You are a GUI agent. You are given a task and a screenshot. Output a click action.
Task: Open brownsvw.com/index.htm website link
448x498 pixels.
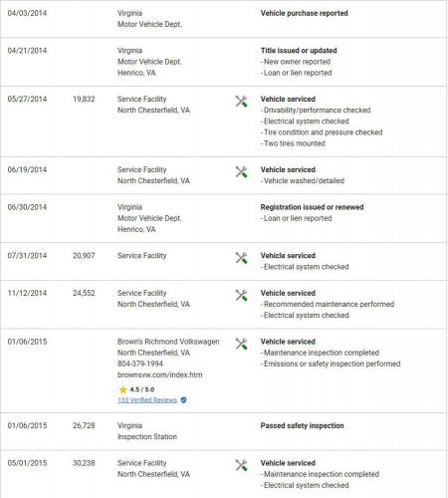tap(160, 374)
